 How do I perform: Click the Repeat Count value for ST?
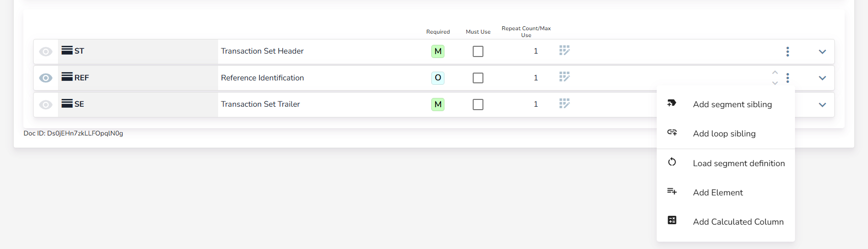point(536,51)
